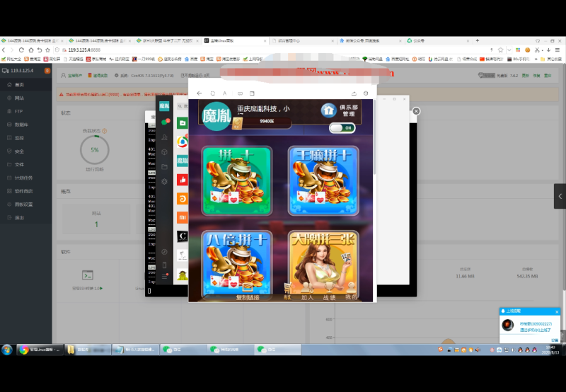The image size is (566, 392).
Task: Open WeChat chats icon with red badge
Action: pos(165,122)
